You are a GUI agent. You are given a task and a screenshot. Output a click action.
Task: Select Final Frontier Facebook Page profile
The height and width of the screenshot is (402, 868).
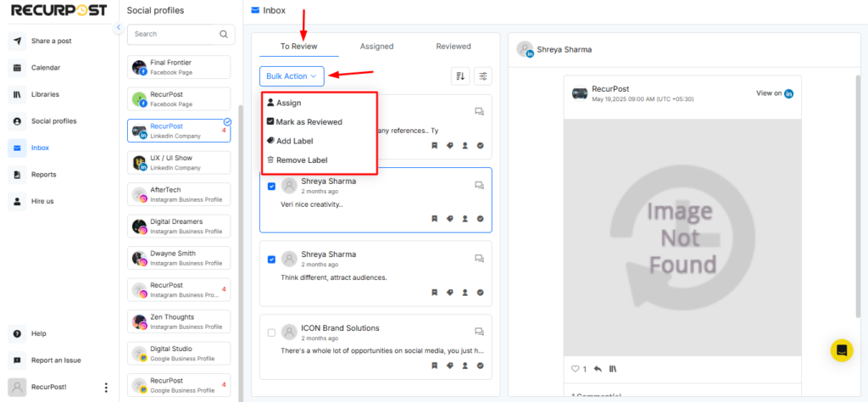pos(179,67)
